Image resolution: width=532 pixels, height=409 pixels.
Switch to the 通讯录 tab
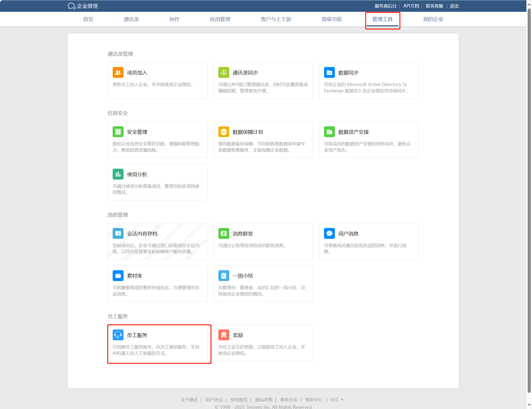(131, 19)
